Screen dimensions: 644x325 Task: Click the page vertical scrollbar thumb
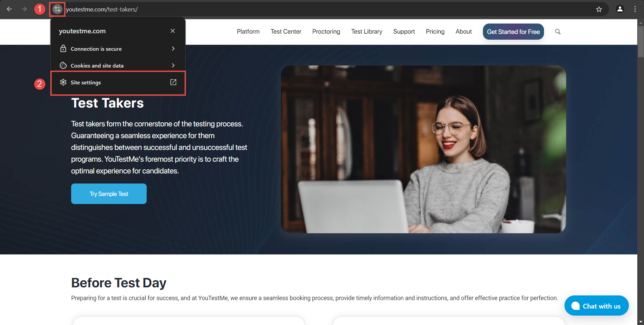click(641, 41)
